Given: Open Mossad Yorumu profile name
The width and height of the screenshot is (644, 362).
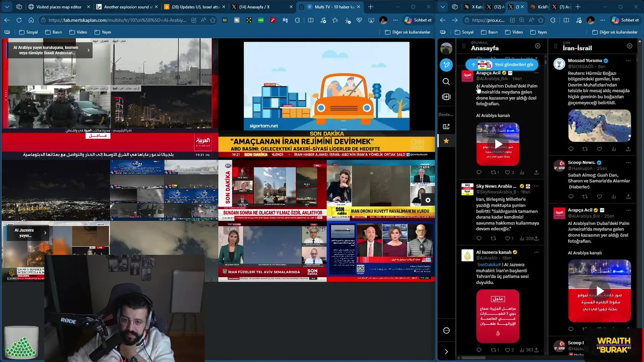Looking at the screenshot, I should click(585, 60).
